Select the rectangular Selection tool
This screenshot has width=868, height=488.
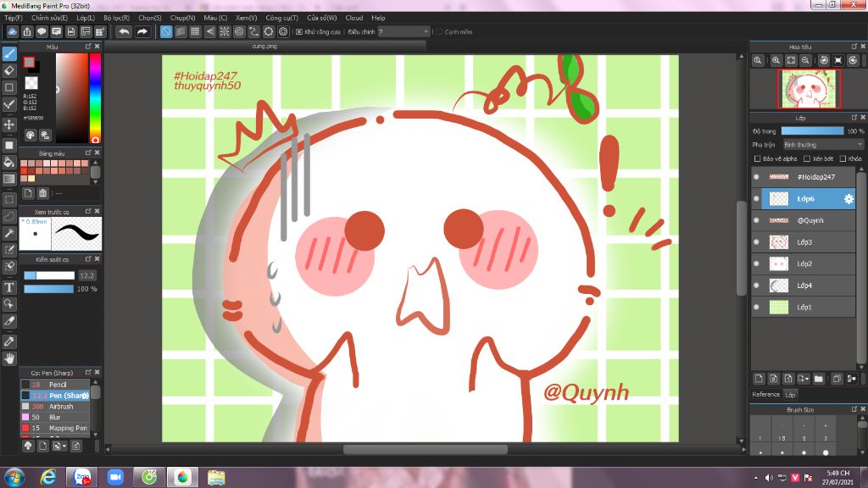pos(9,199)
